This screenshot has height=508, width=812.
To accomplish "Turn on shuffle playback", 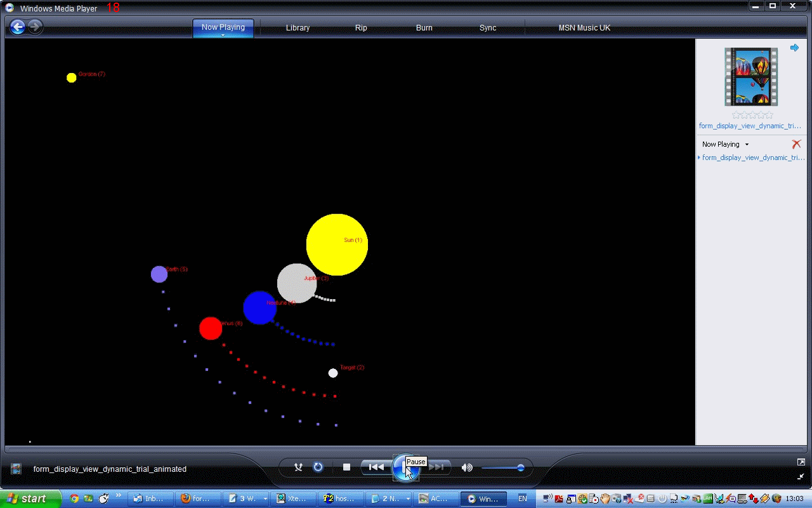I will click(298, 467).
